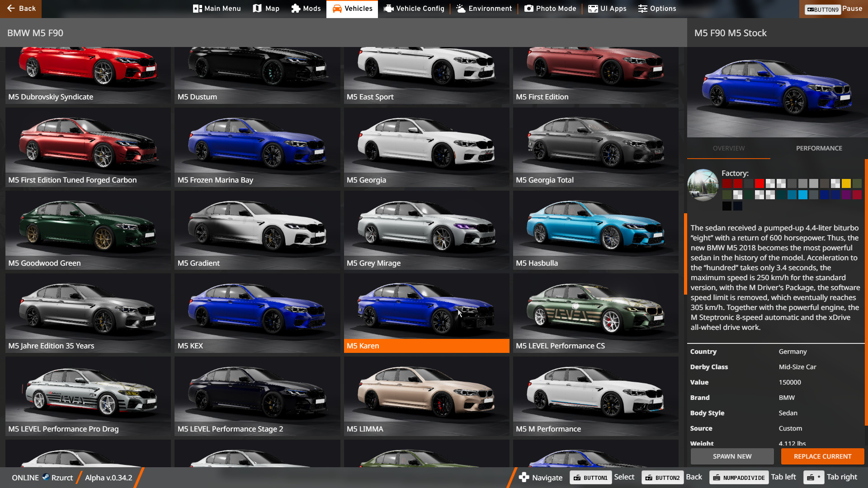Image resolution: width=868 pixels, height=488 pixels.
Task: Click the asterisk key Tab right hint
Action: (x=830, y=477)
